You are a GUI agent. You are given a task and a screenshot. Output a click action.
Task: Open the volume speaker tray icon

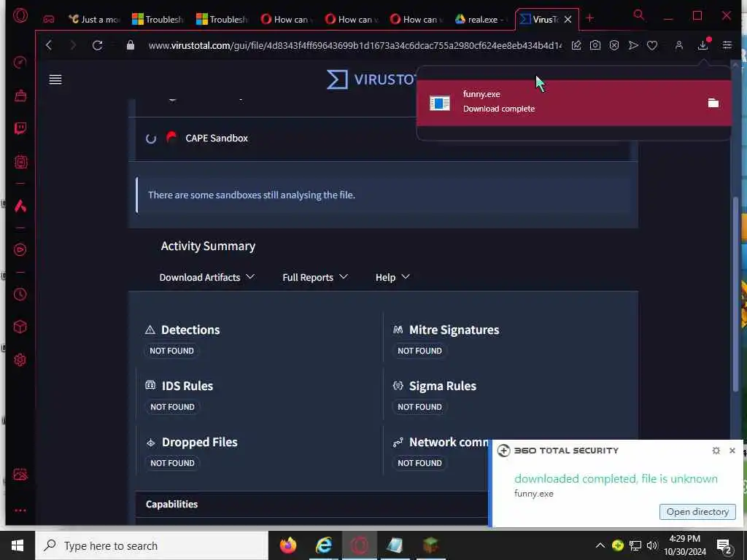point(651,545)
